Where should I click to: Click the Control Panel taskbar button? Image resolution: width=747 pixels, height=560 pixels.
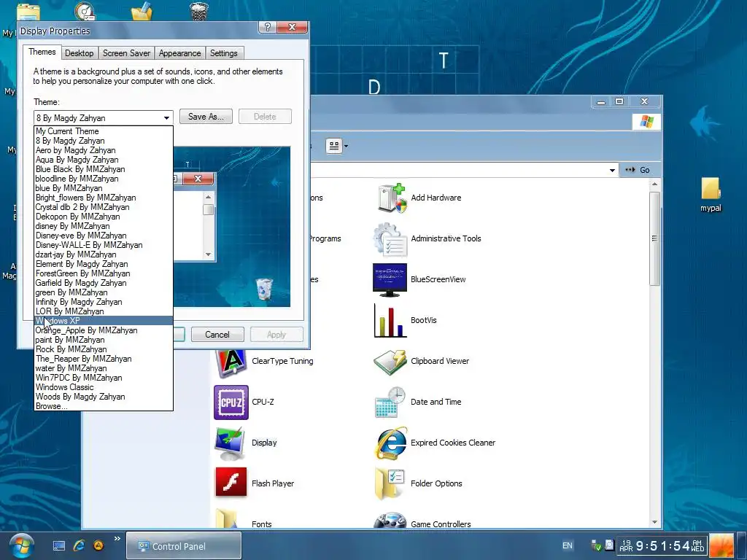[184, 546]
